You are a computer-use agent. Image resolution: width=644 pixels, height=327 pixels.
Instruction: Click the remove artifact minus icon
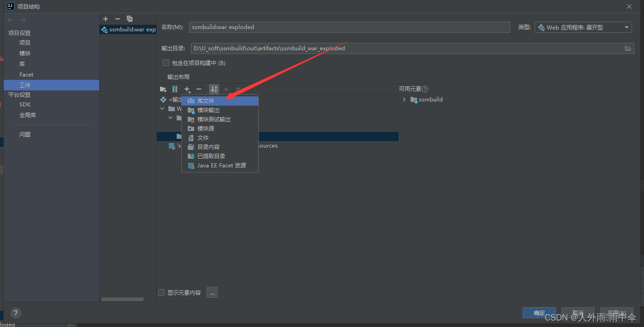[117, 19]
